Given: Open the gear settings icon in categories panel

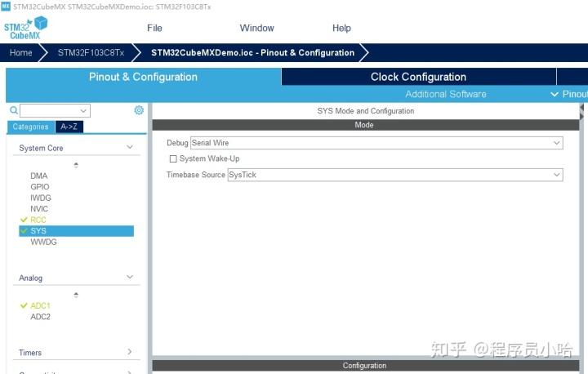Looking at the screenshot, I should click(x=139, y=110).
